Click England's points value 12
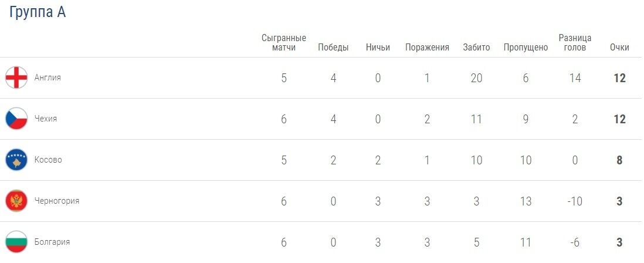 (619, 78)
